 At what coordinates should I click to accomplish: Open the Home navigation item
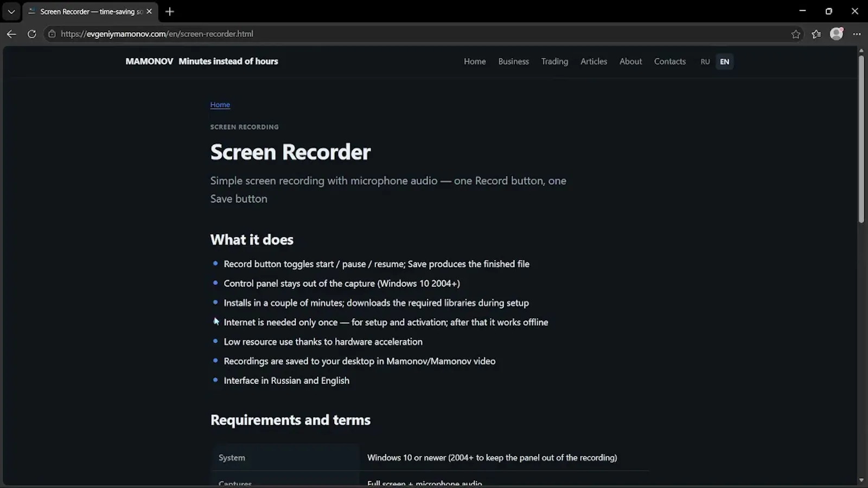(475, 61)
